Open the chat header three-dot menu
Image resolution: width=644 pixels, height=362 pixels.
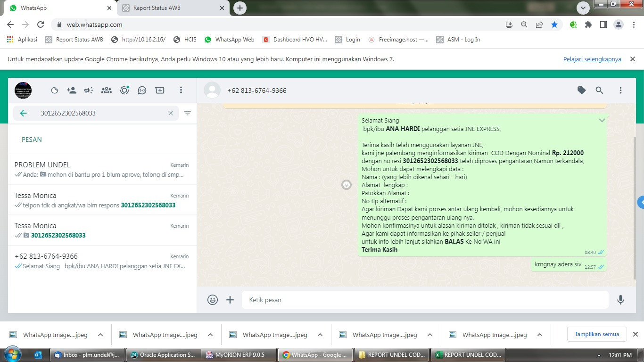tap(620, 90)
